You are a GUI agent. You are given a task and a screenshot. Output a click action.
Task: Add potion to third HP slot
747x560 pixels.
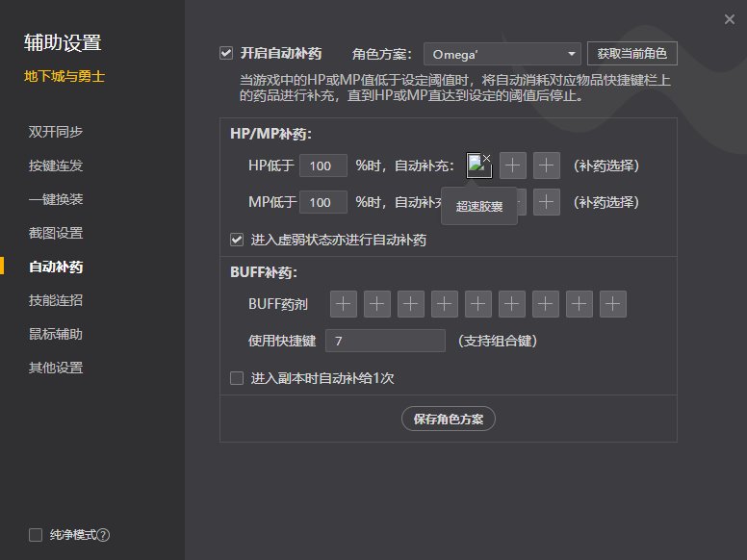(547, 165)
